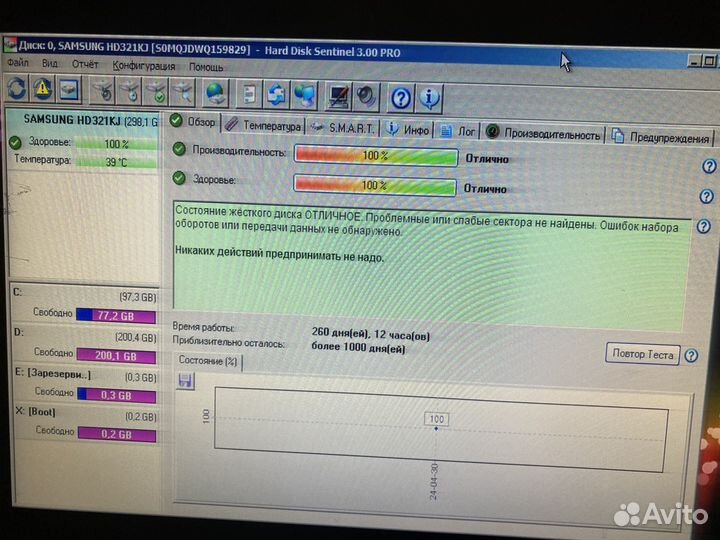This screenshot has width=720, height=540.
Task: Maximize the Hard Disk Sentinel window
Action: pos(709,61)
